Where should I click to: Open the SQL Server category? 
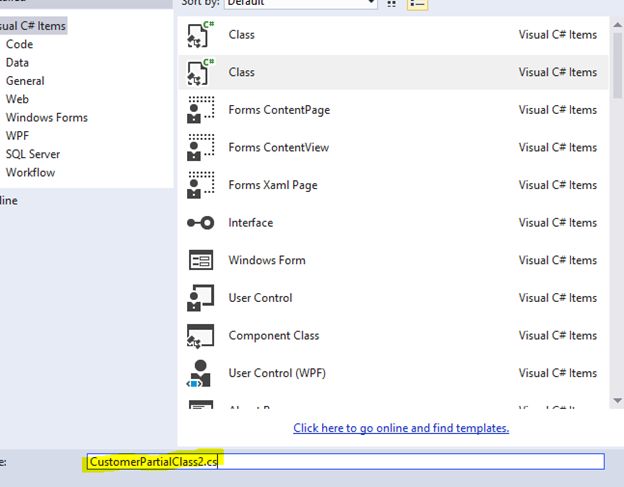[33, 154]
